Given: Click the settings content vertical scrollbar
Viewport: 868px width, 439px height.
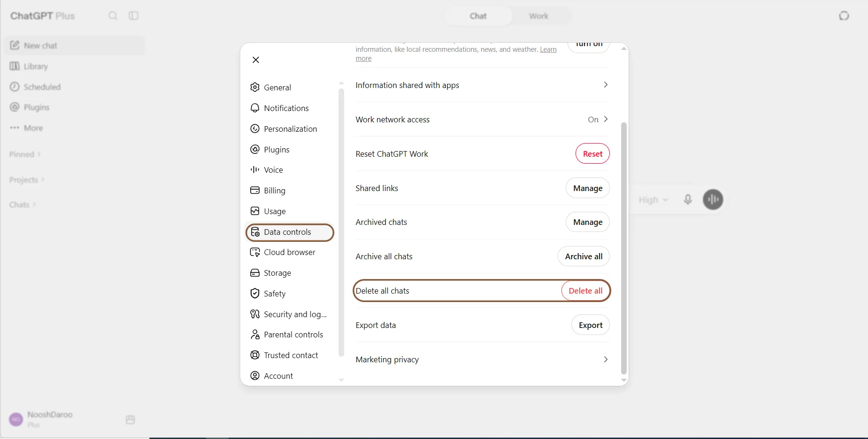Looking at the screenshot, I should pos(624,248).
